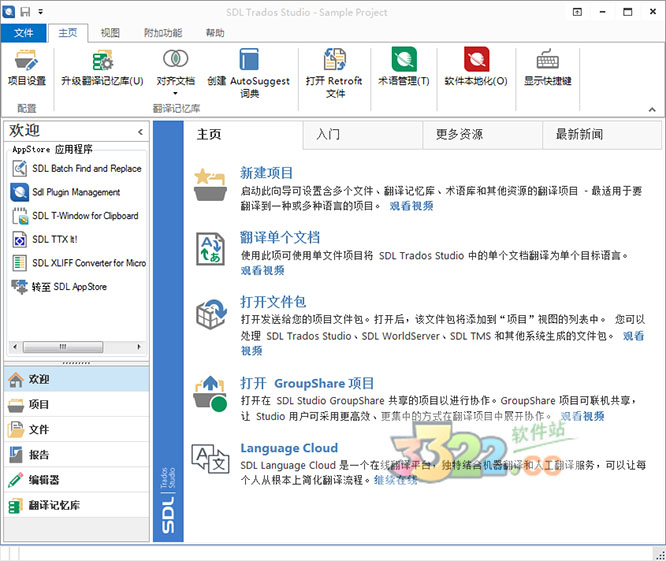Switch to the 附加功能 ribbon tab
Viewport: 666px width, 561px height.
click(163, 33)
